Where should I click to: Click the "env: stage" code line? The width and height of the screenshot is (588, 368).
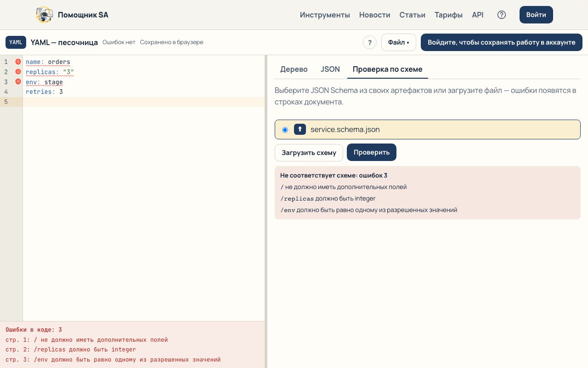point(44,82)
